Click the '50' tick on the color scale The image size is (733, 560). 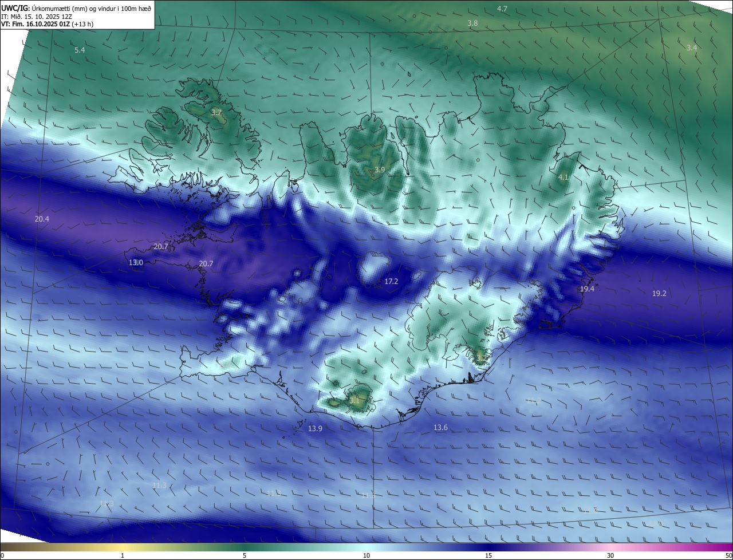pyautogui.click(x=728, y=555)
